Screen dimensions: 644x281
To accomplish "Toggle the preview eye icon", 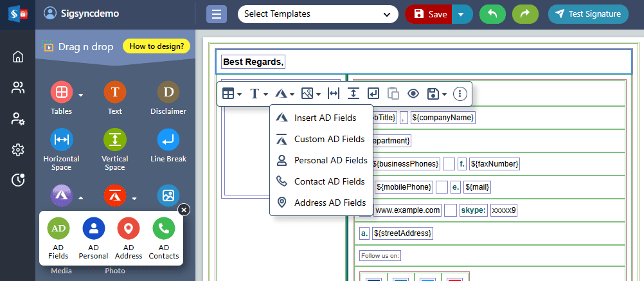I will (x=413, y=94).
